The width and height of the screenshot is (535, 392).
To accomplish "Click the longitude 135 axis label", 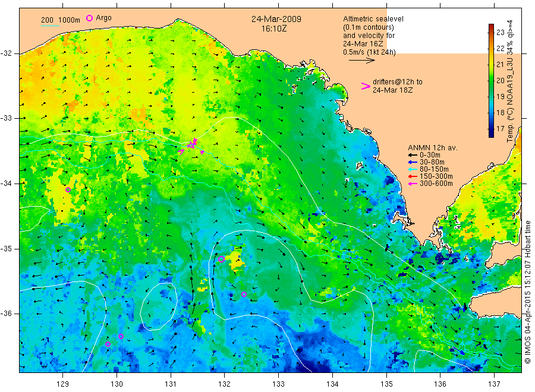I will click(x=386, y=384).
